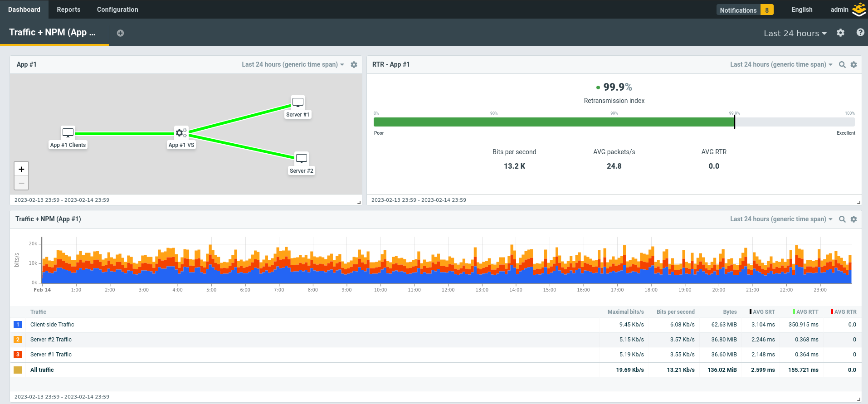Open dashboard settings gear in header

pos(840,33)
